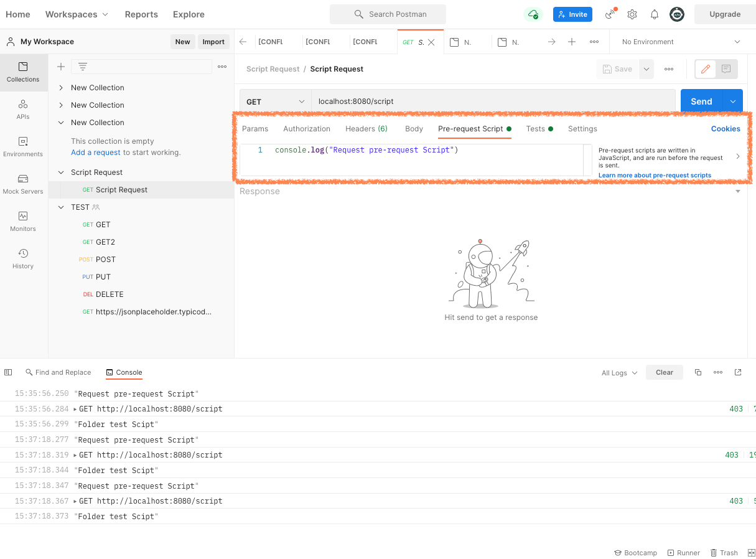Open tab options ellipsis menu
Image resolution: width=756 pixels, height=559 pixels.
click(594, 42)
